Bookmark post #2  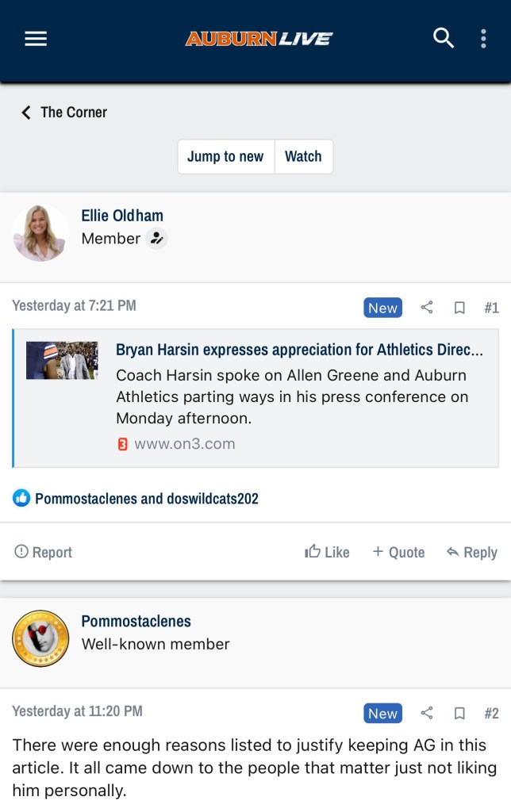459,714
